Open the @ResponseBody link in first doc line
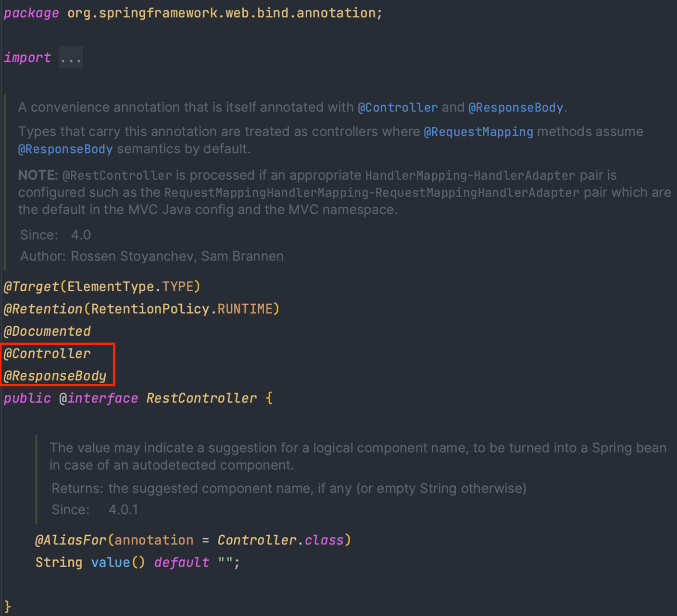The image size is (677, 616). point(515,108)
